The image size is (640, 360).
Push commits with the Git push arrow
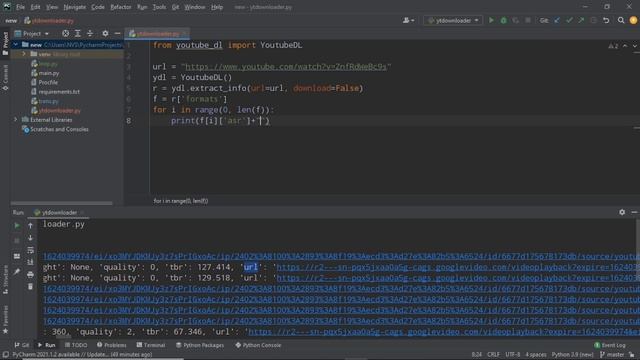coord(581,20)
